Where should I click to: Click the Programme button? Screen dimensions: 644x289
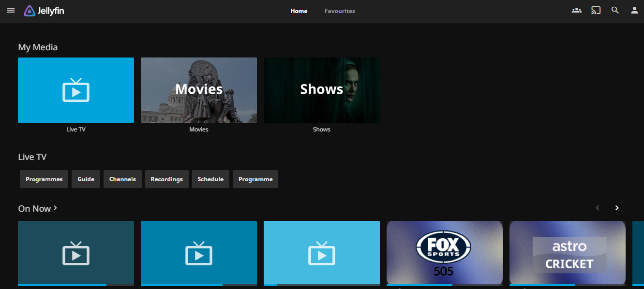(255, 179)
